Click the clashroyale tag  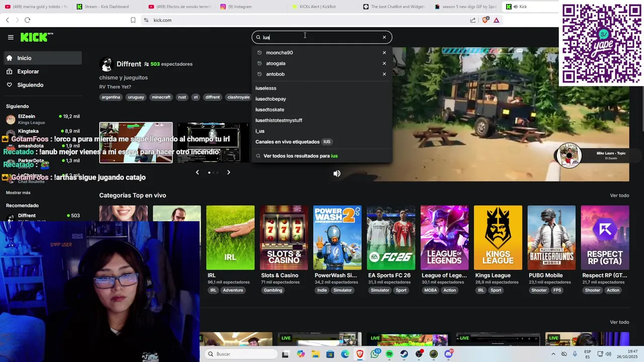point(238,97)
